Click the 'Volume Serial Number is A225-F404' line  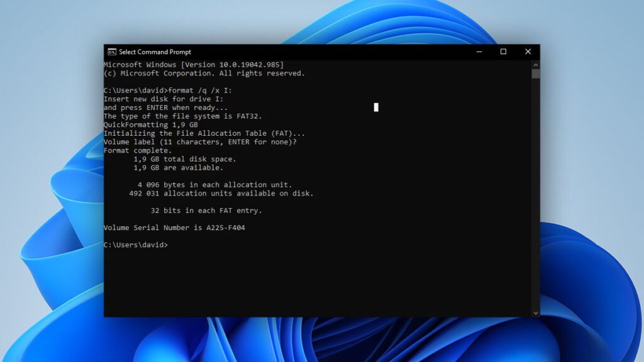(174, 228)
